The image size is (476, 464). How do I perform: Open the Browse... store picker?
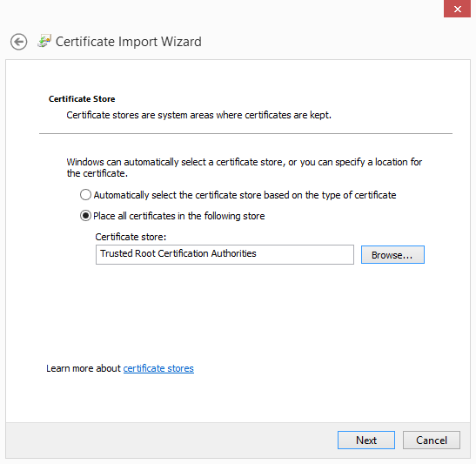tap(392, 254)
